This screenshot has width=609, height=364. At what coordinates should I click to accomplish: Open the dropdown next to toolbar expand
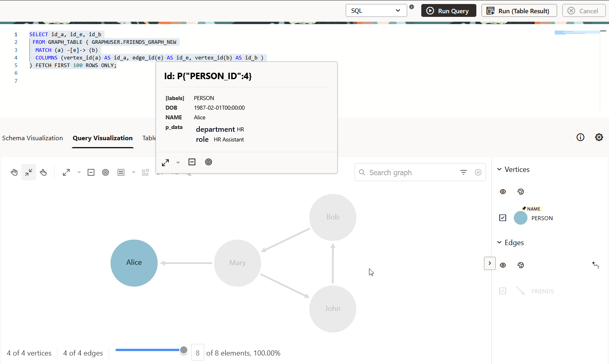pos(79,172)
